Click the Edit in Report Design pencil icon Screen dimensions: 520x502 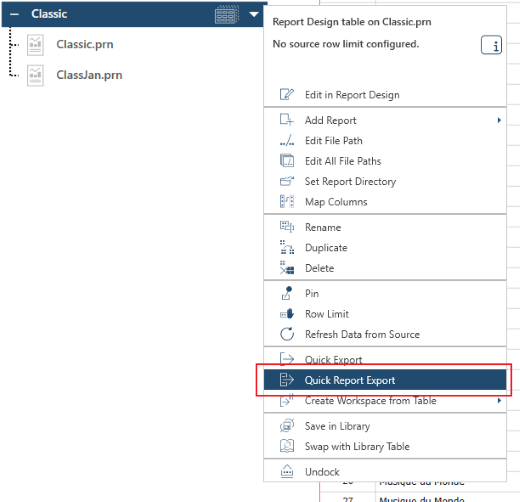point(287,95)
